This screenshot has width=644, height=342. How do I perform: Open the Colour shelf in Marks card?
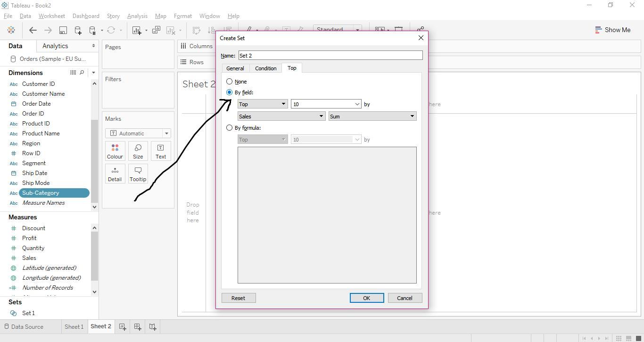(115, 151)
